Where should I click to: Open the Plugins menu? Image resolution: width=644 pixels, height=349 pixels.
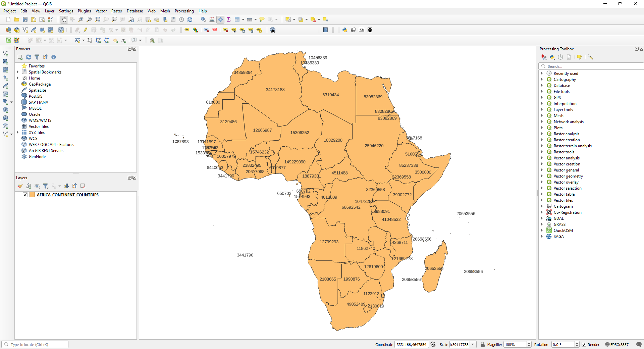click(84, 11)
